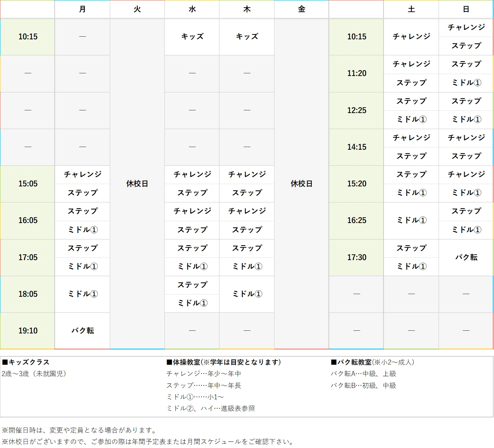Click the 12:25 time label
Viewport: 494px width, 448px height.
356,110
